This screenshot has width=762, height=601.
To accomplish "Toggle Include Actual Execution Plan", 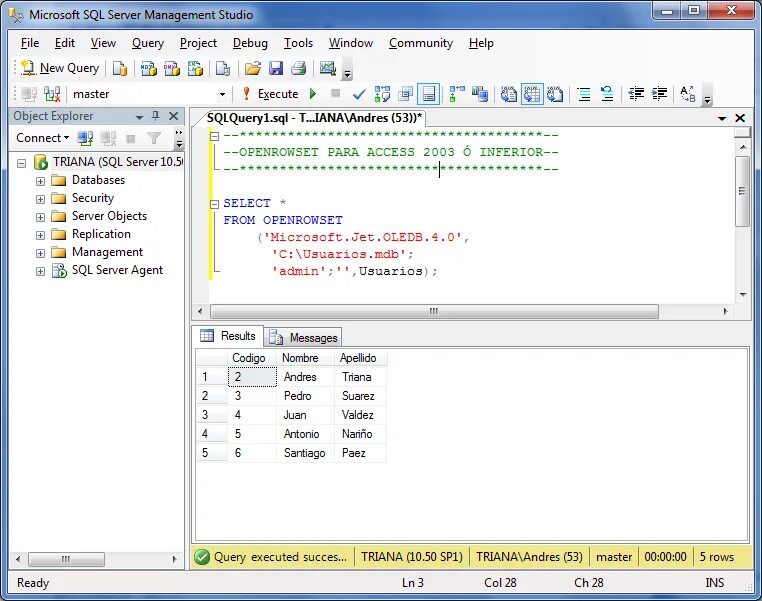I will click(457, 94).
